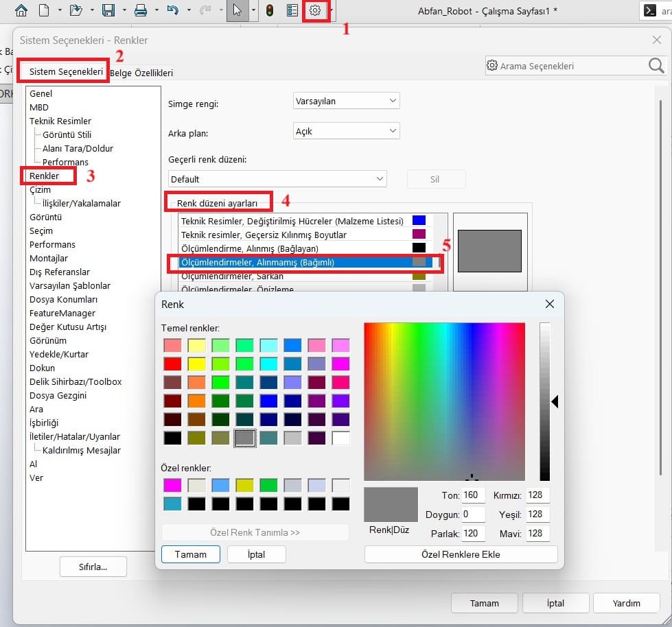This screenshot has width=672, height=627.
Task: Open the selection tool dropdown arrow
Action: [253, 10]
